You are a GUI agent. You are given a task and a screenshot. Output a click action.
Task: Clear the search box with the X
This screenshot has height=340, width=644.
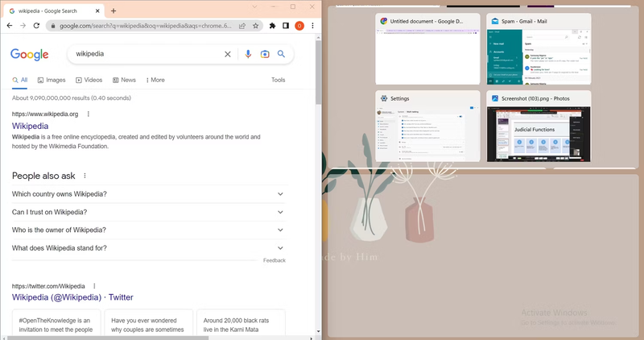[x=228, y=54]
